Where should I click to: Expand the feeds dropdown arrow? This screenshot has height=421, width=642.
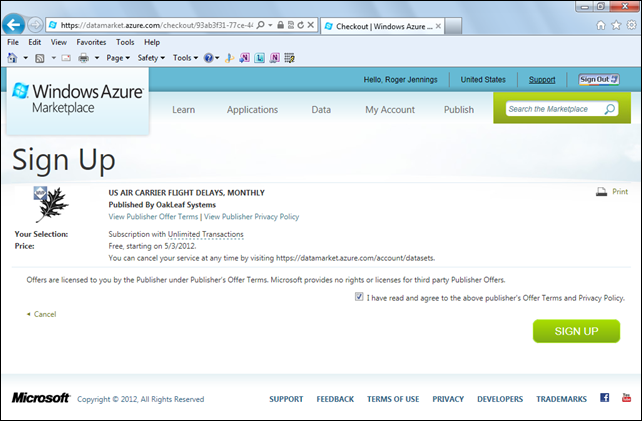[53, 58]
